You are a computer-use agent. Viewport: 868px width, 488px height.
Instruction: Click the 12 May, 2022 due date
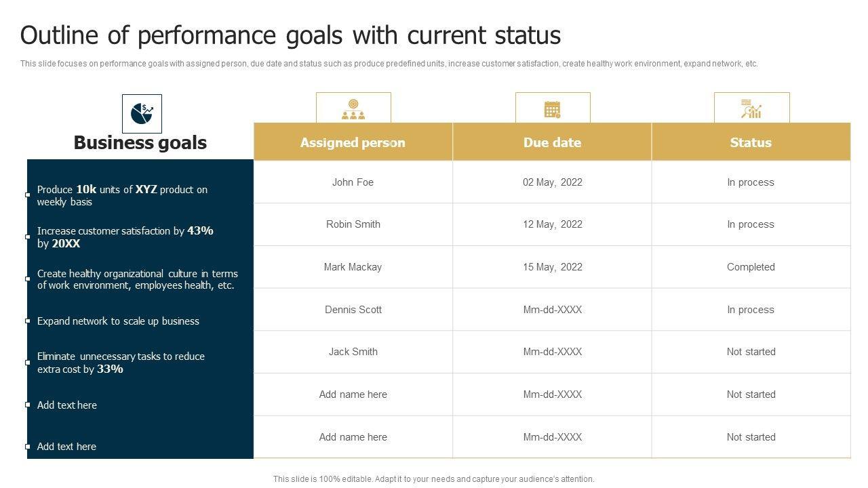[x=552, y=224]
